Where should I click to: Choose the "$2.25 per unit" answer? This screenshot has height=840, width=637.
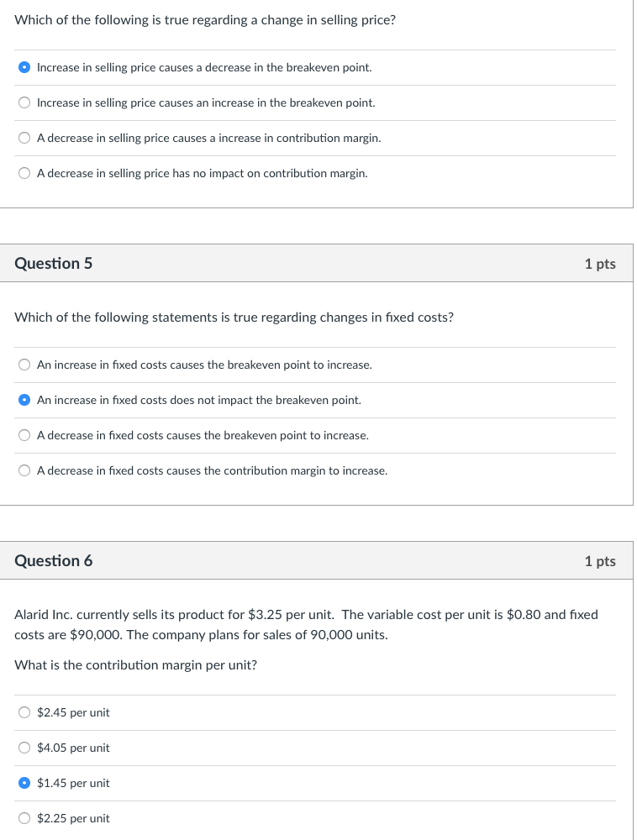(x=24, y=818)
